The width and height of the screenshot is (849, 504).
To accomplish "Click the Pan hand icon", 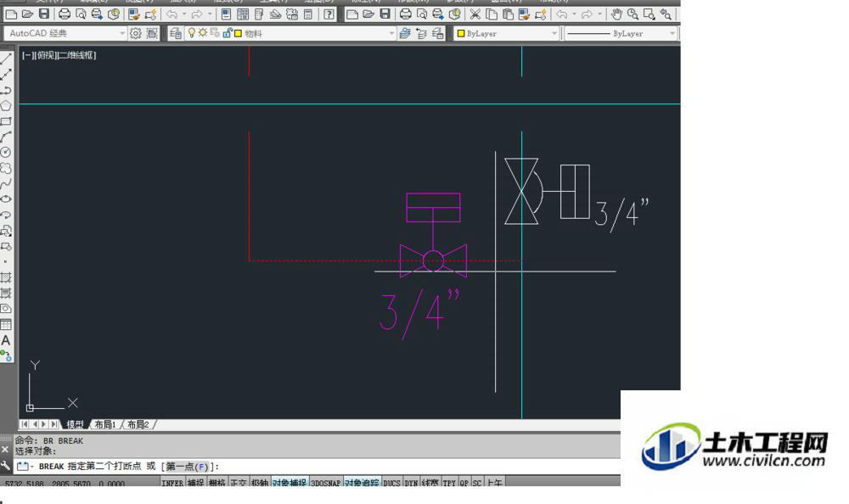I will [616, 14].
